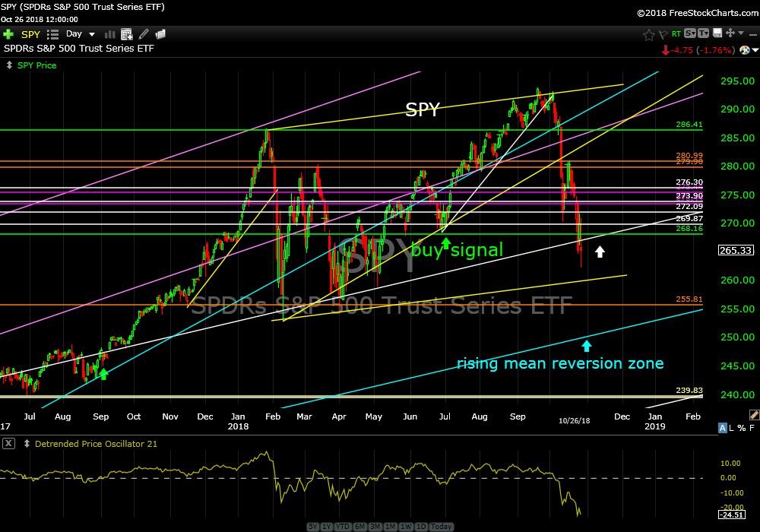Toggle the RT real-time indicator
Image resolution: width=760 pixels, height=532 pixels.
click(x=675, y=34)
